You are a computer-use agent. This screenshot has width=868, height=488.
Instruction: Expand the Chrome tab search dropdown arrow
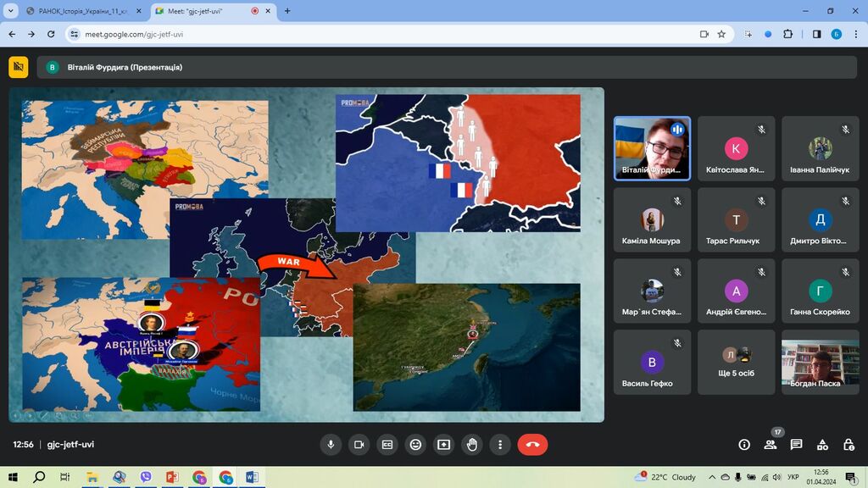click(12, 11)
